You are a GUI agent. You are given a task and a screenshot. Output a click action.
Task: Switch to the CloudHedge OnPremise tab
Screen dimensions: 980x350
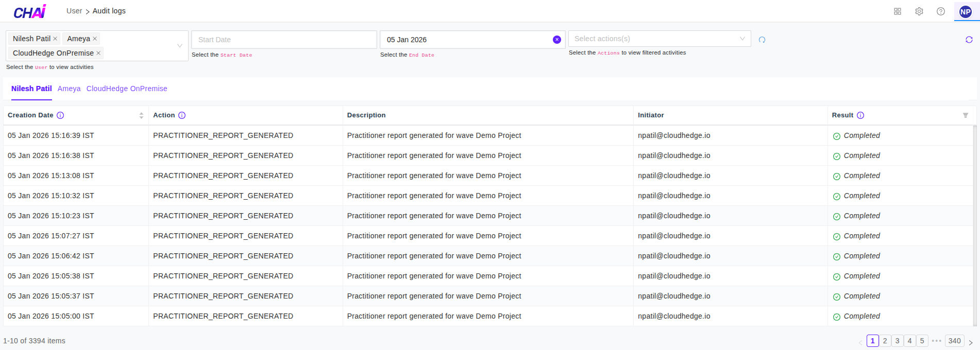pos(127,89)
